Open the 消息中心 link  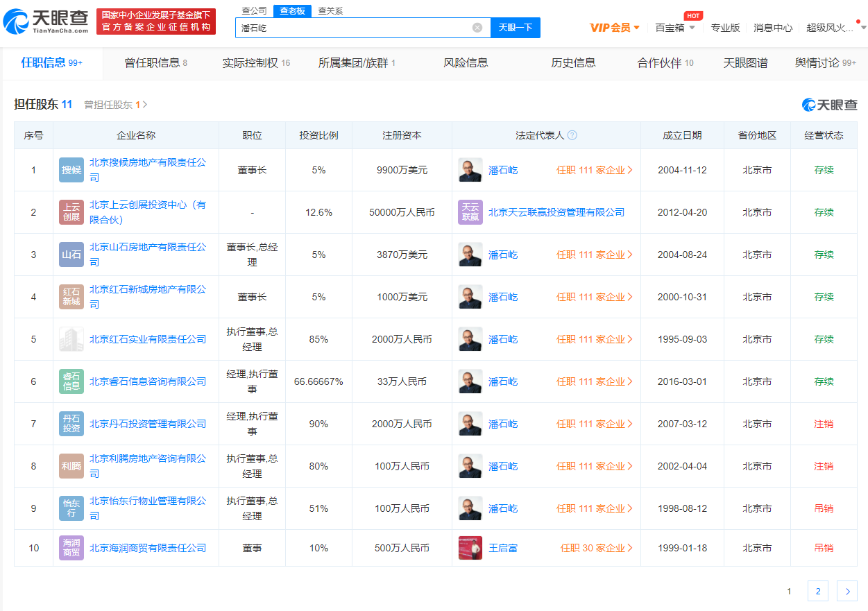(773, 28)
